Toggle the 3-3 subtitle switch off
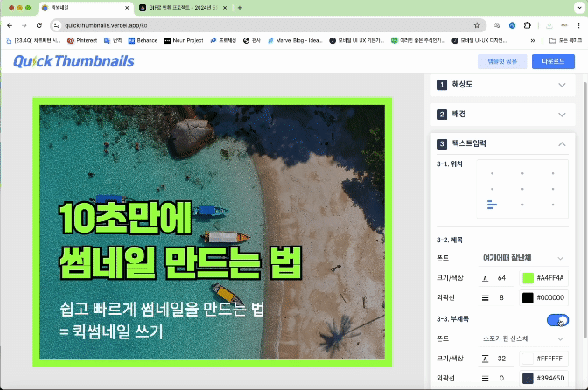Image resolution: width=588 pixels, height=390 pixels. point(557,320)
